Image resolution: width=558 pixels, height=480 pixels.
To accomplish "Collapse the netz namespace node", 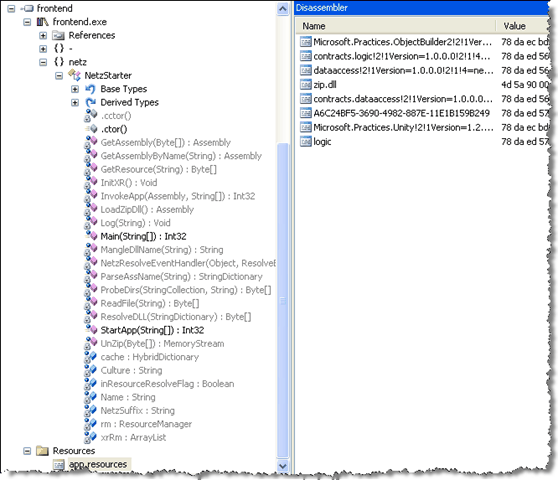I will 43,62.
